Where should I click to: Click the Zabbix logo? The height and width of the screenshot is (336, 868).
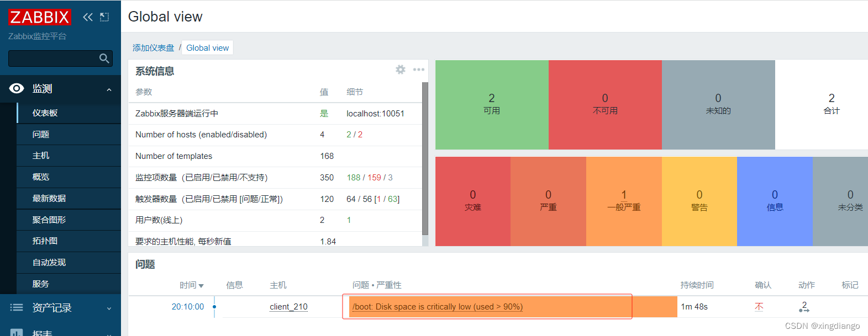coord(40,17)
